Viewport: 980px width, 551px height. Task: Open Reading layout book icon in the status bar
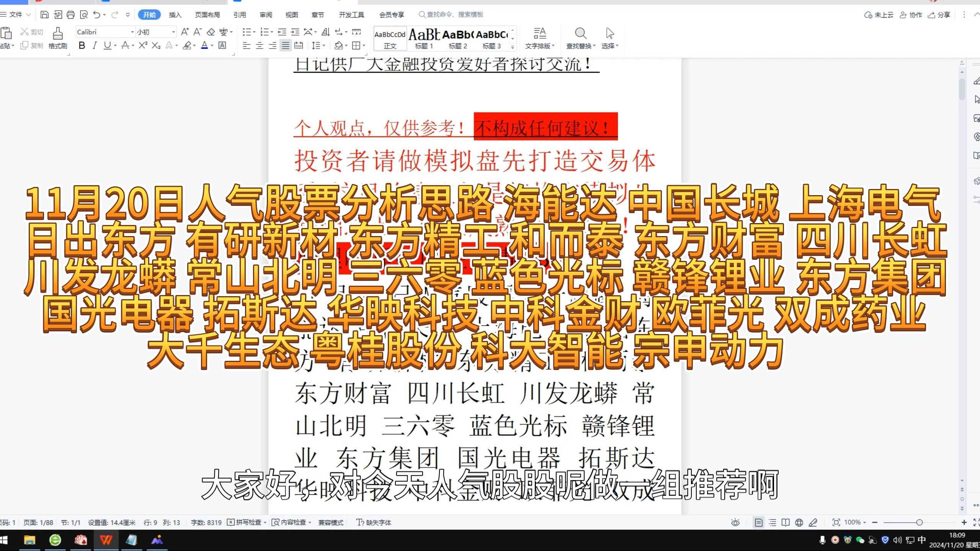pos(786,522)
